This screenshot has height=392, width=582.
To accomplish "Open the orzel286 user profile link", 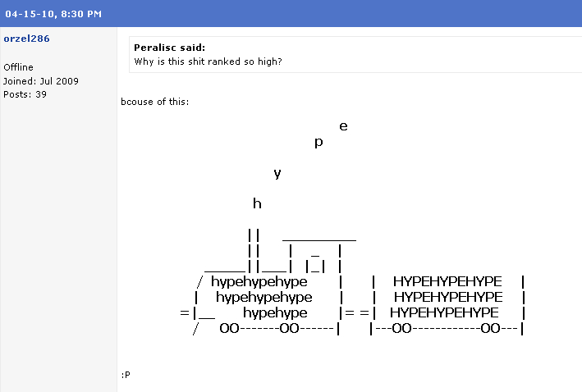I will tap(26, 39).
